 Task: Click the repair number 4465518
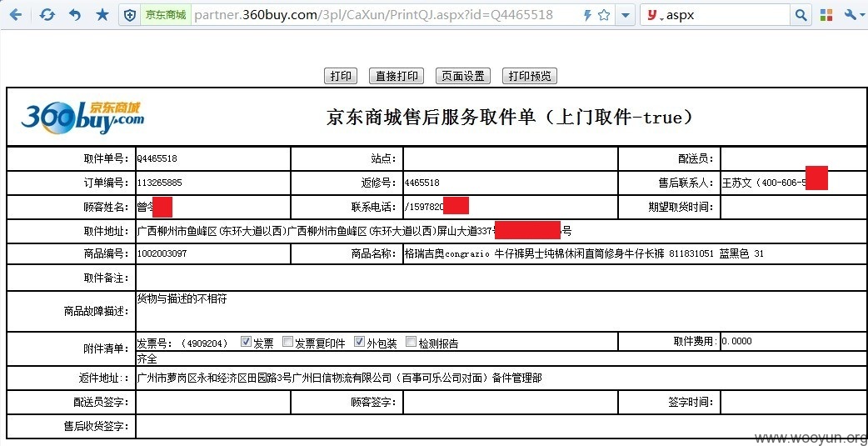[x=422, y=183]
